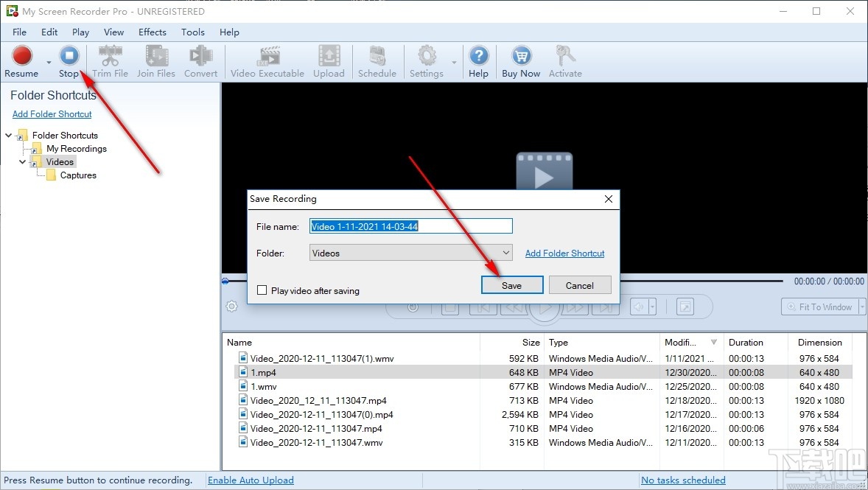Open the Effects menu
This screenshot has height=490, width=868.
tap(152, 32)
